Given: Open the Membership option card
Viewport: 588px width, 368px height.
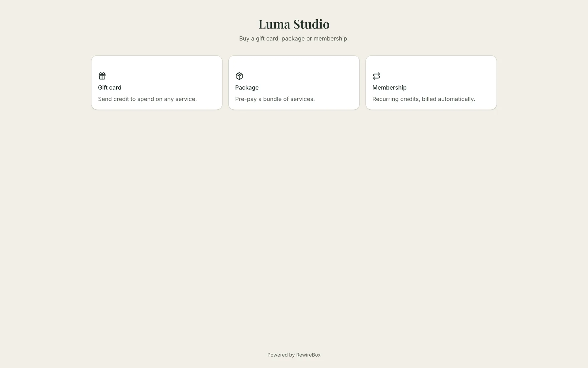Looking at the screenshot, I should click(431, 82).
